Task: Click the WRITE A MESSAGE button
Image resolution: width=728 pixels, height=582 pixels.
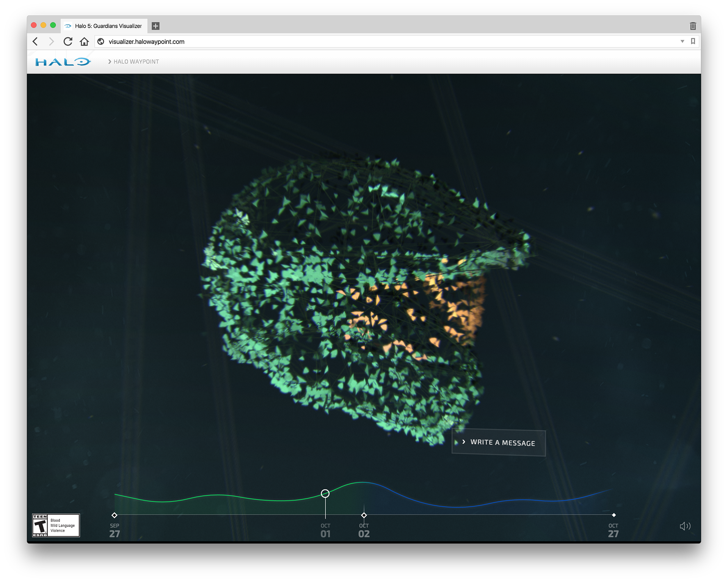Action: tap(499, 442)
